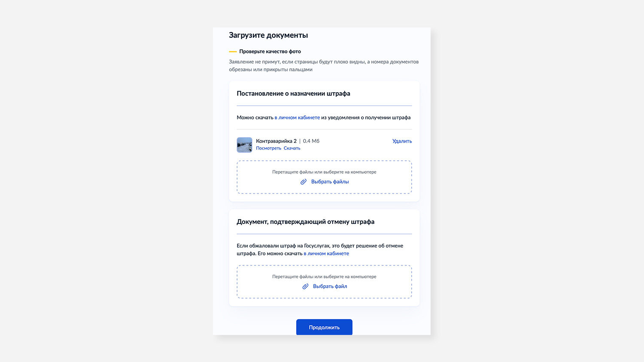Click heading Документ, подтверждающий отмену штрафа

(x=305, y=222)
